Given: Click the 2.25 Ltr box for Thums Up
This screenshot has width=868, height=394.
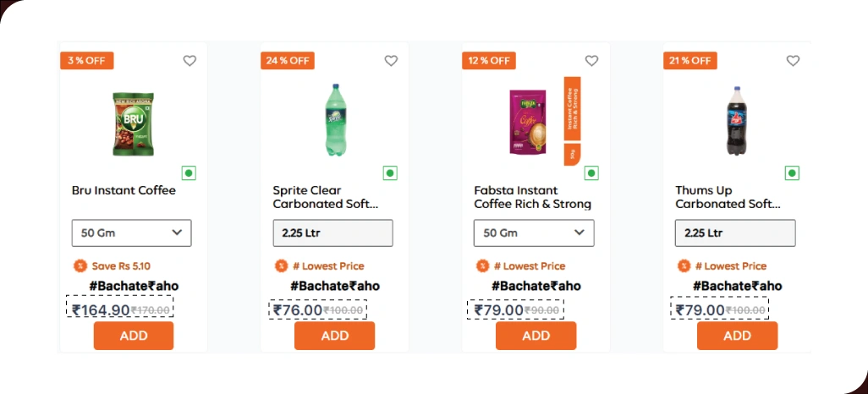Looking at the screenshot, I should 735,233.
